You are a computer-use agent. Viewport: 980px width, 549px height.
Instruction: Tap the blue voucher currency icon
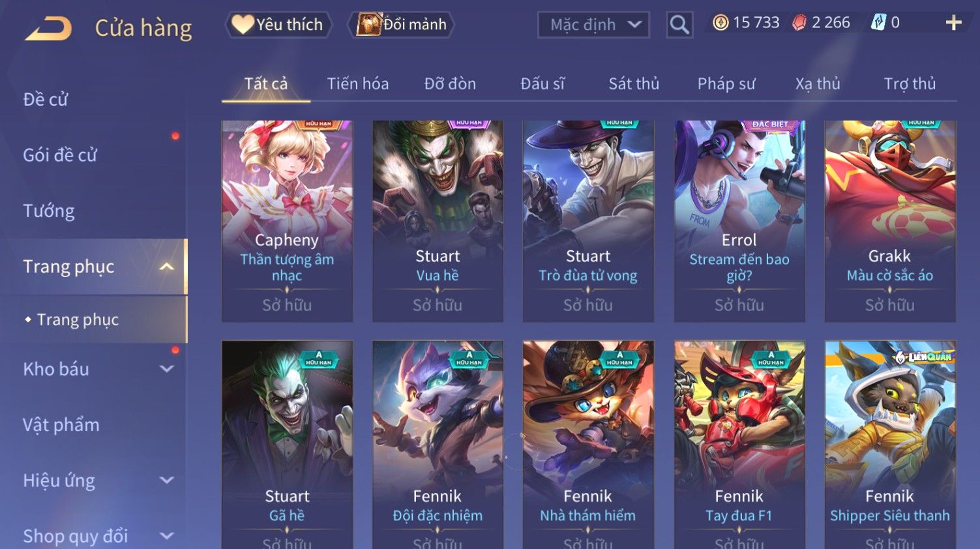coord(878,23)
